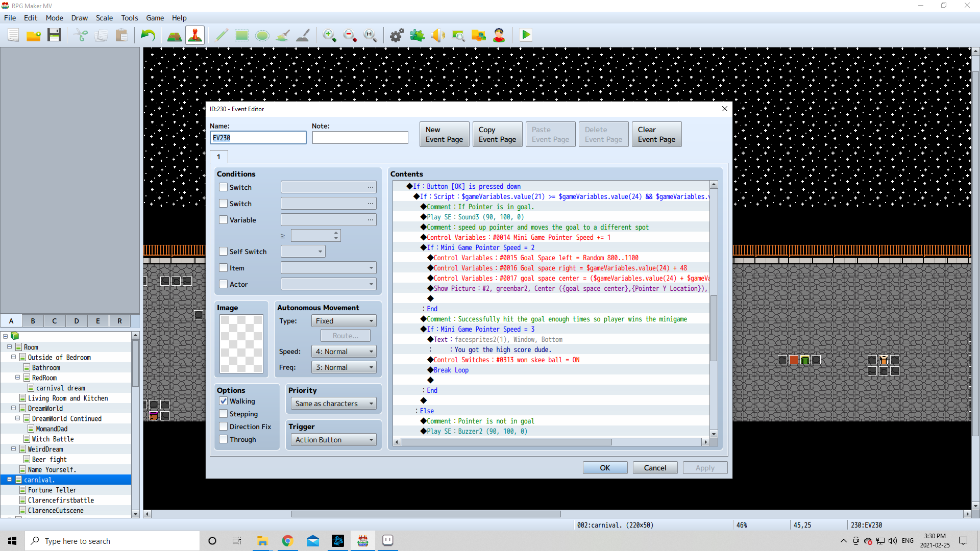This screenshot has height=551, width=980.
Task: Check the Through option
Action: click(x=223, y=439)
